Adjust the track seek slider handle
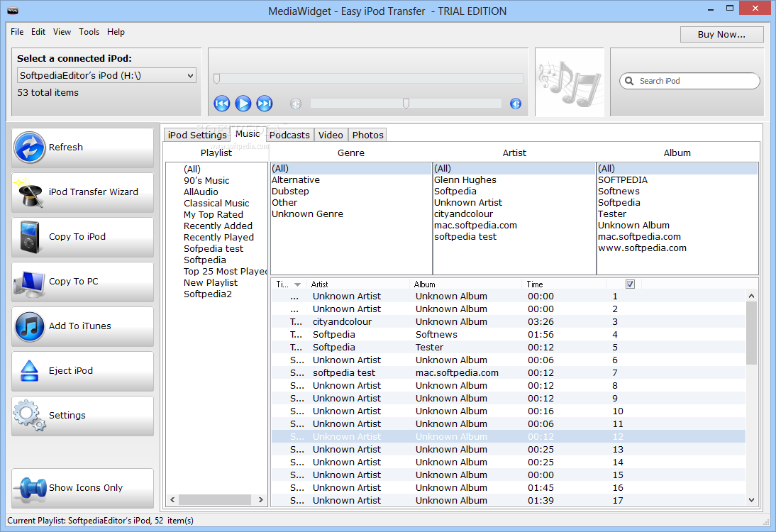The height and width of the screenshot is (532, 776). pyautogui.click(x=217, y=78)
